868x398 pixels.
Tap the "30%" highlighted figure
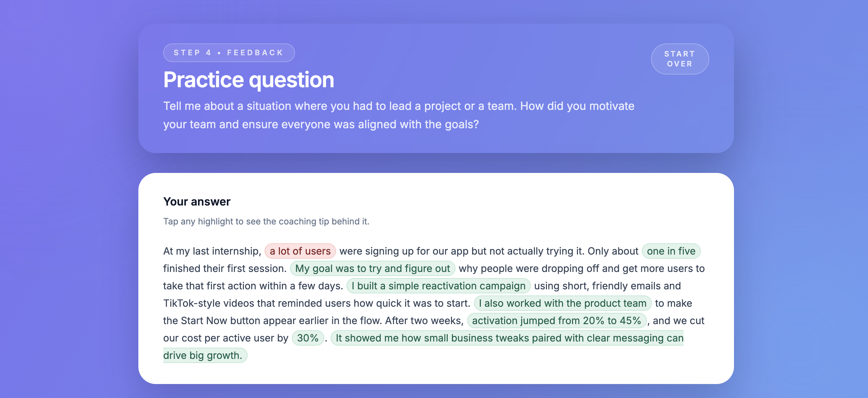pos(308,338)
